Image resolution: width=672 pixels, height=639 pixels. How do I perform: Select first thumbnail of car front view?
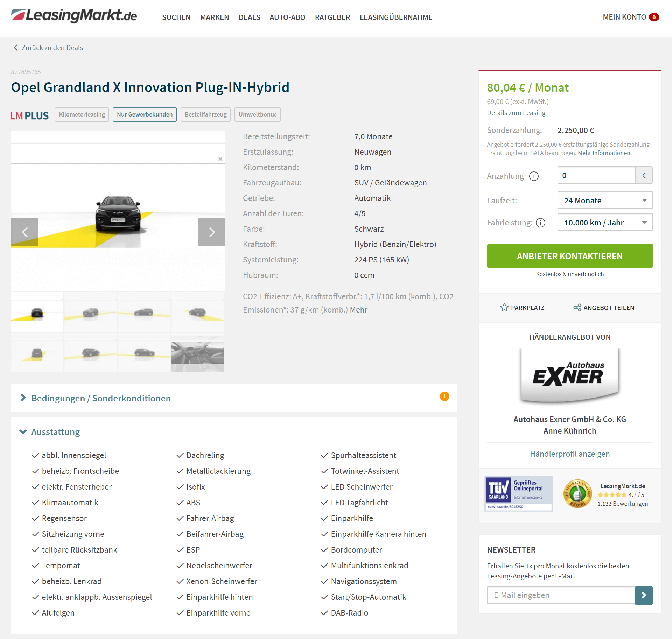(37, 312)
